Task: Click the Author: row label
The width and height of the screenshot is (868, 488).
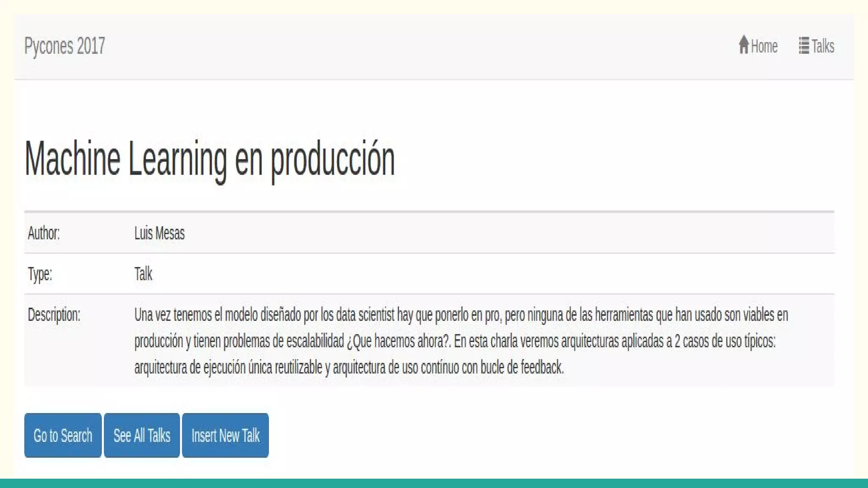Action: (44, 233)
